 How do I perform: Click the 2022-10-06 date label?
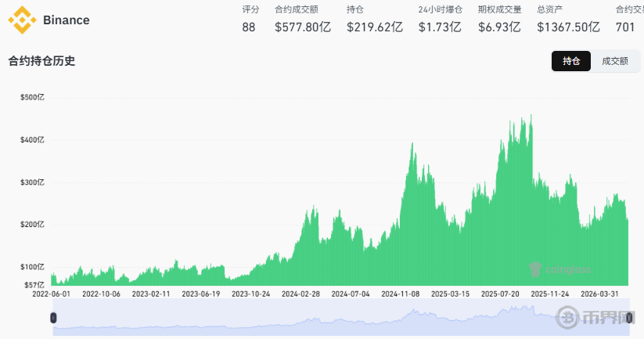pos(102,294)
